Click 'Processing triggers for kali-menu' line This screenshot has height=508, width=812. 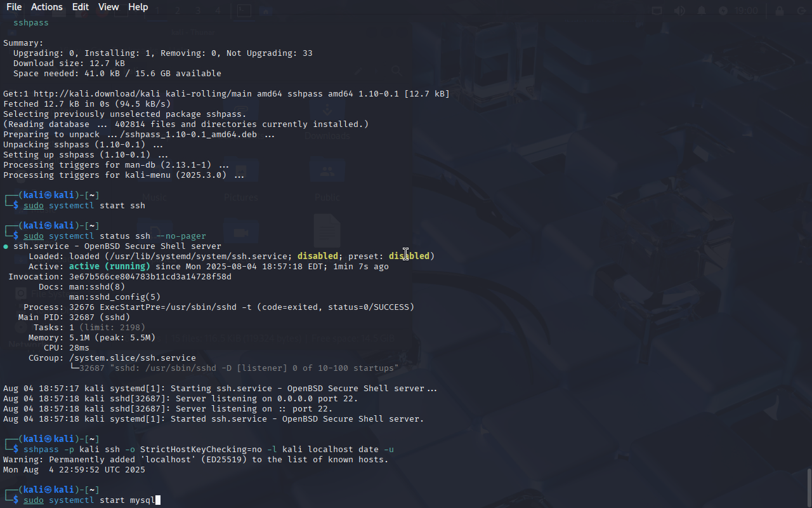point(124,175)
